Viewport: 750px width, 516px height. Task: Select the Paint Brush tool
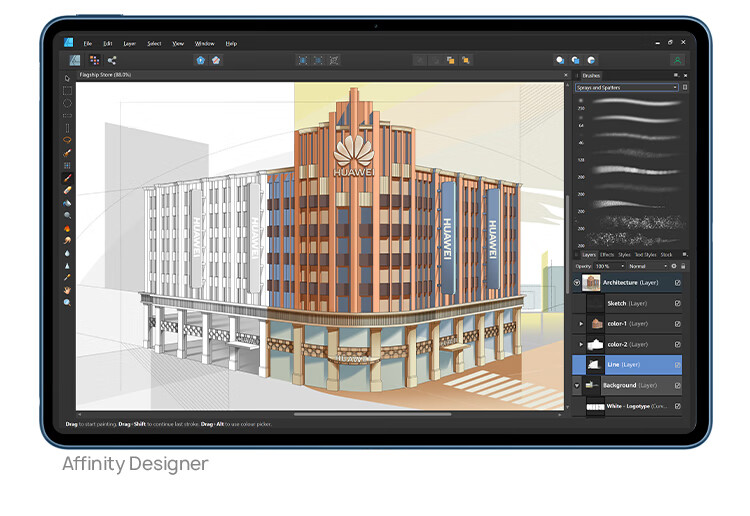(67, 178)
